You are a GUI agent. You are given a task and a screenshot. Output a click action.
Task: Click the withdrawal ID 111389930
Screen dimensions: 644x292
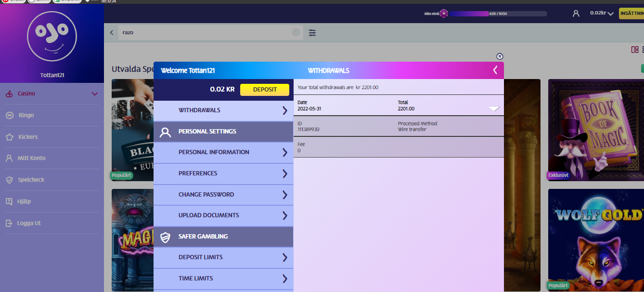click(309, 130)
